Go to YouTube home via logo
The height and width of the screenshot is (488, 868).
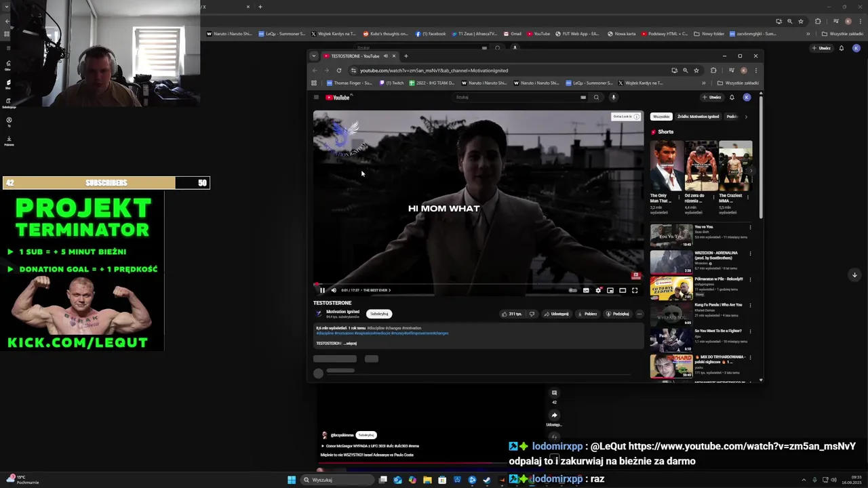tap(338, 98)
